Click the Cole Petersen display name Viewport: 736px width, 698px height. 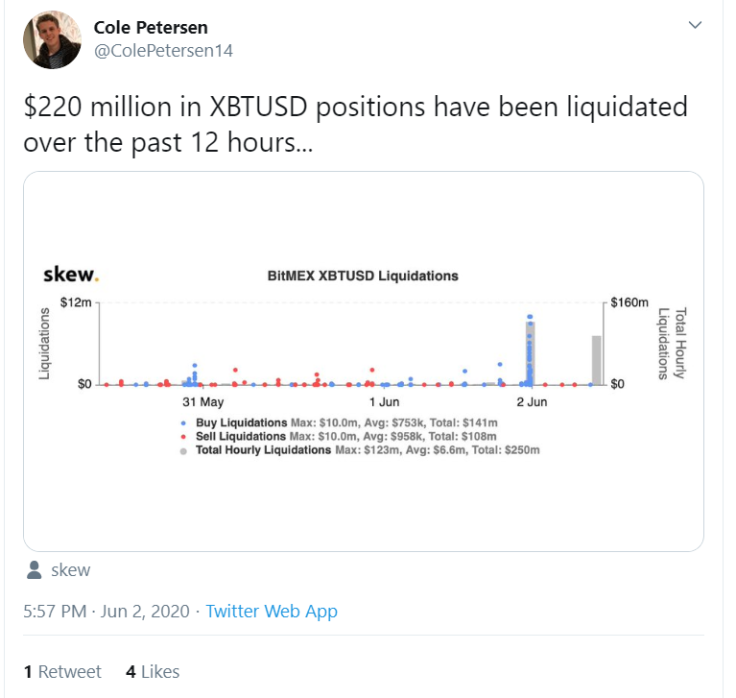[x=151, y=28]
